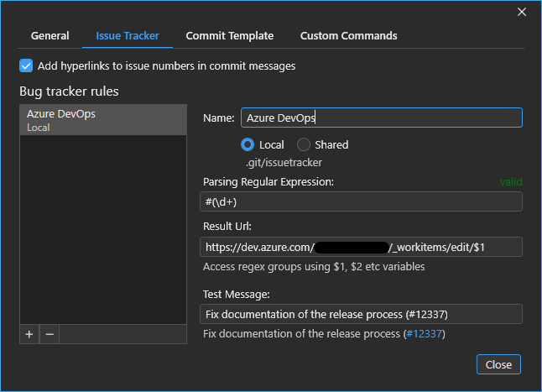The image size is (542, 392).
Task: Switch to the General tab
Action: 50,35
